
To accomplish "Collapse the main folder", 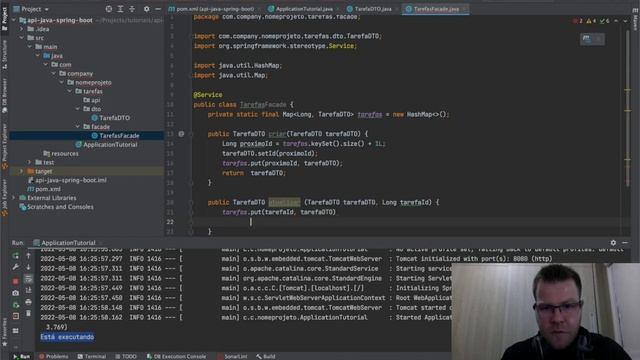I will [30, 47].
